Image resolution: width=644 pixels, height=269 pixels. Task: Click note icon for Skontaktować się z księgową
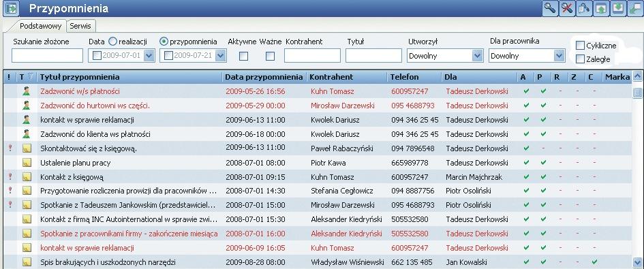(x=27, y=148)
